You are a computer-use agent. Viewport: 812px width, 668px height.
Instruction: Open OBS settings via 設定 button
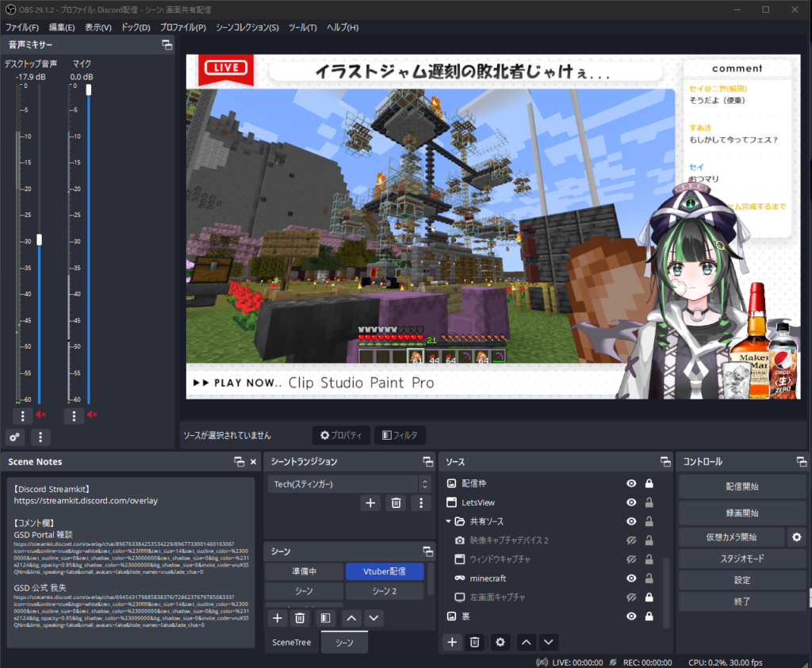point(742,581)
